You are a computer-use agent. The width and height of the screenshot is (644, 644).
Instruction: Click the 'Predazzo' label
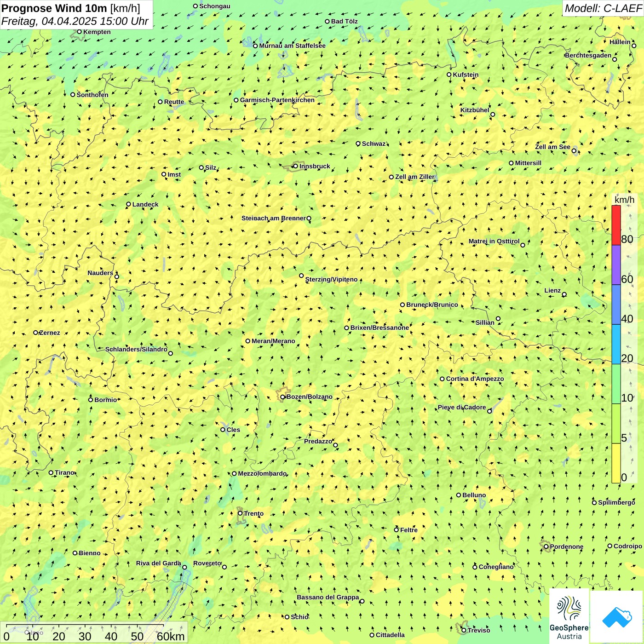(x=318, y=441)
